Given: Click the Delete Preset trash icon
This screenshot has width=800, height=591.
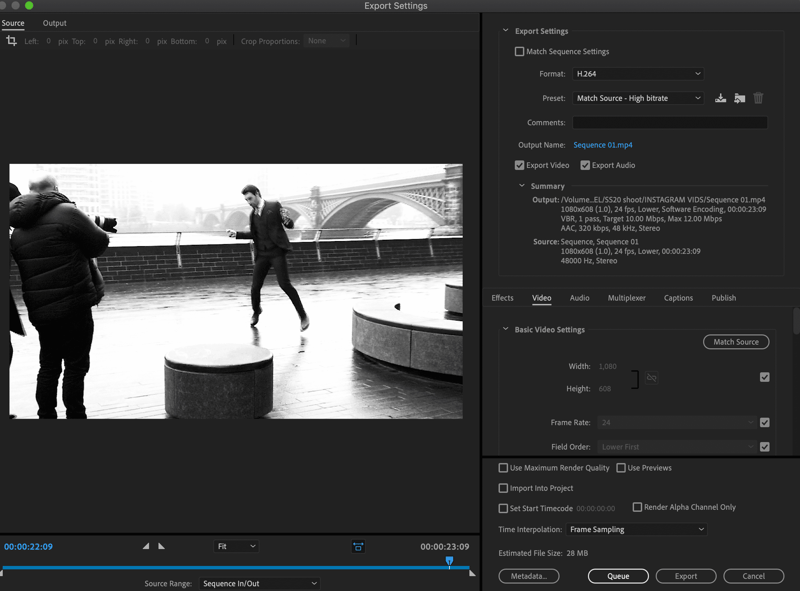Looking at the screenshot, I should (x=757, y=98).
